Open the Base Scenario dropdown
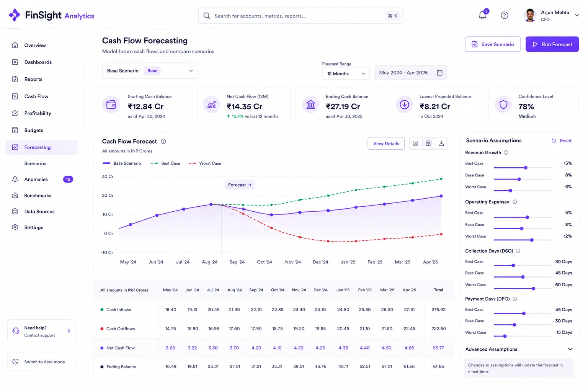 point(150,71)
